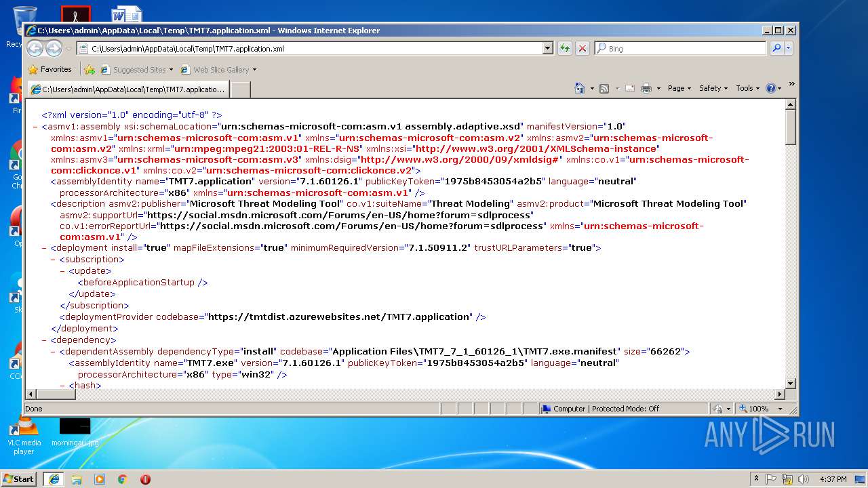Open Windows Explorer from the taskbar
This screenshot has width=868, height=488.
pyautogui.click(x=77, y=479)
